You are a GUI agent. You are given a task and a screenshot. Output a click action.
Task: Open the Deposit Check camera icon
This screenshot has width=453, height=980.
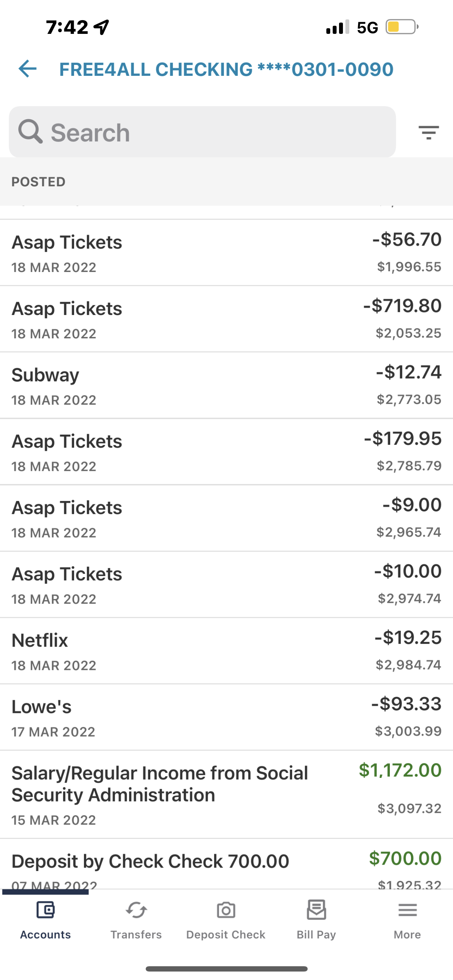click(x=226, y=911)
